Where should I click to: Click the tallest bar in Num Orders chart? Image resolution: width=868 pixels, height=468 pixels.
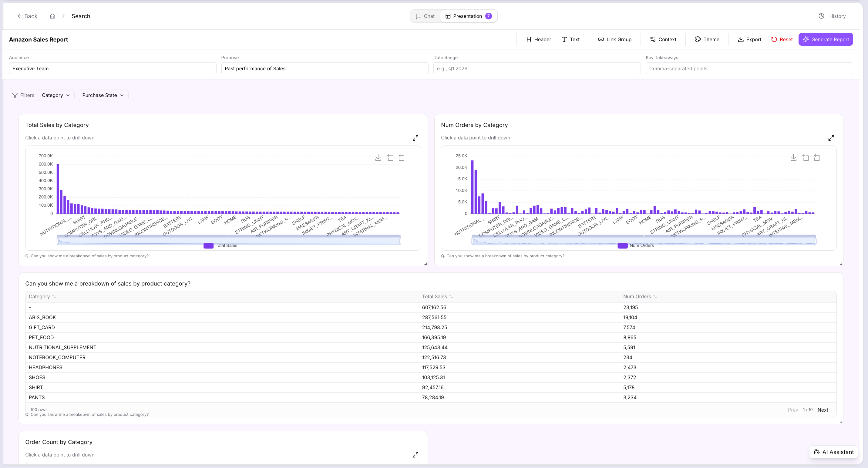coord(473,187)
